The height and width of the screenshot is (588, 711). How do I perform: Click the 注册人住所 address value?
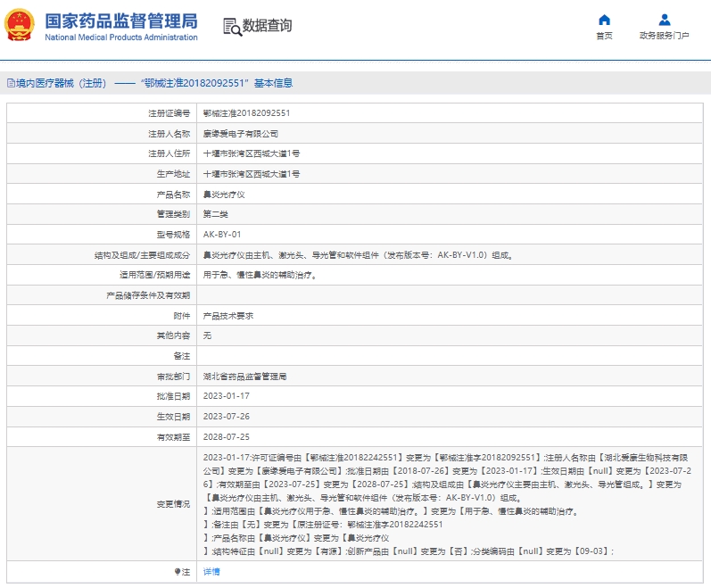point(252,153)
